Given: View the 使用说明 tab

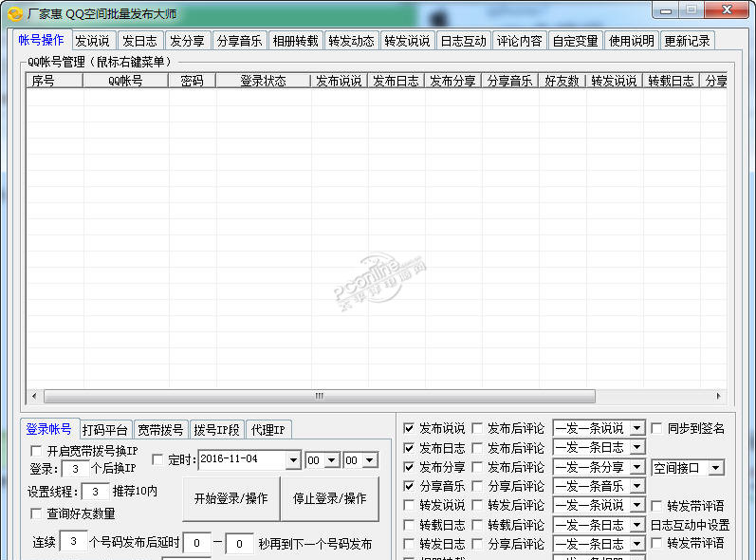Looking at the screenshot, I should click(631, 41).
